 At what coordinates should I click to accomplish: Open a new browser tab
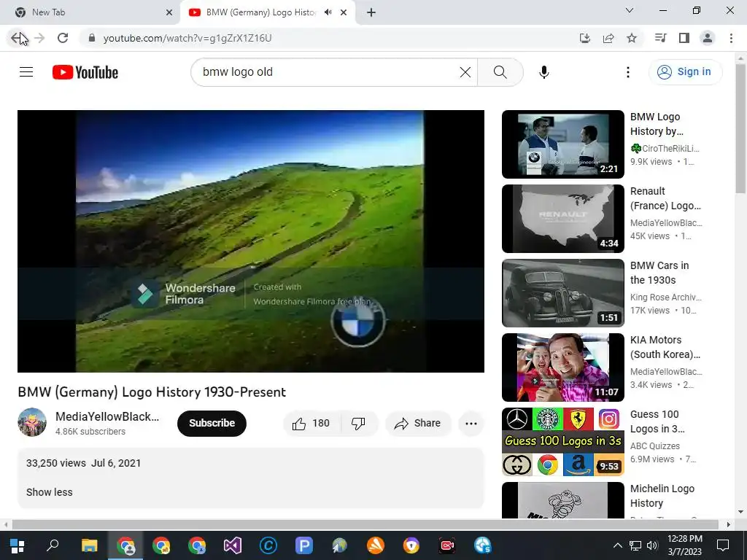click(371, 12)
